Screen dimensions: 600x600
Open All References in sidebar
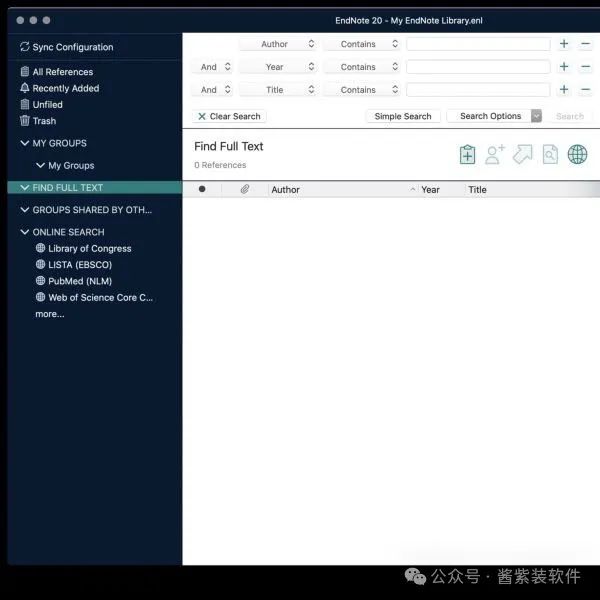click(57, 72)
